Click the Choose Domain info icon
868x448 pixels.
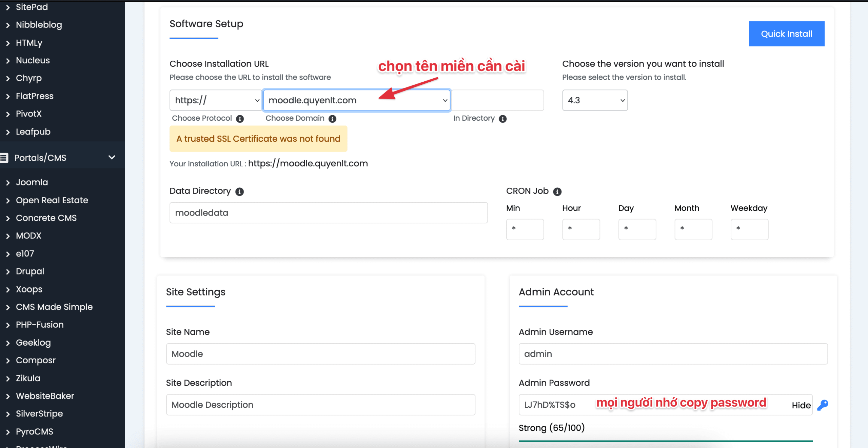pyautogui.click(x=332, y=119)
